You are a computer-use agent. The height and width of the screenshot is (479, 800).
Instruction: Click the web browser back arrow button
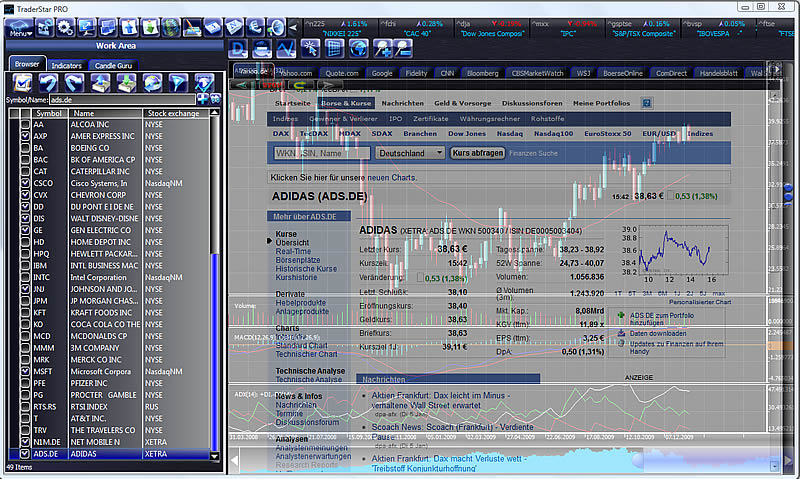point(240,85)
